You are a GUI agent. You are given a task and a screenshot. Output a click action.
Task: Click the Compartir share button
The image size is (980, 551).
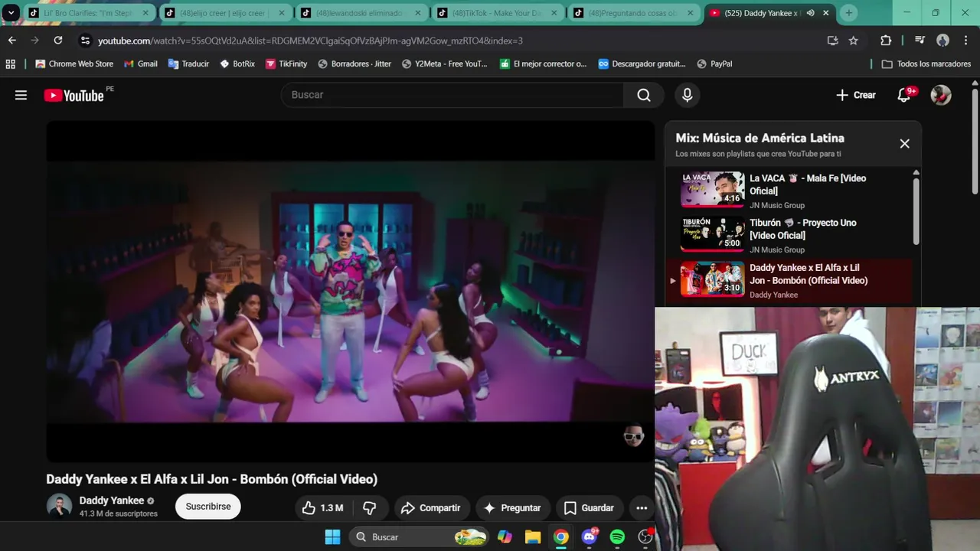pos(431,507)
